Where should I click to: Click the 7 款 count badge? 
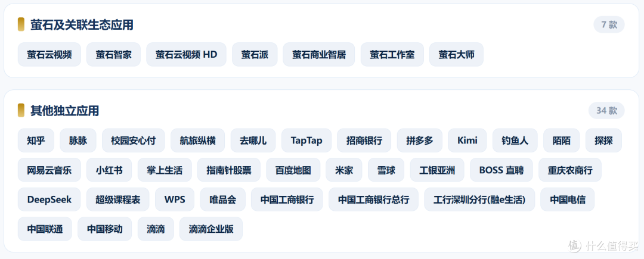[x=609, y=24]
